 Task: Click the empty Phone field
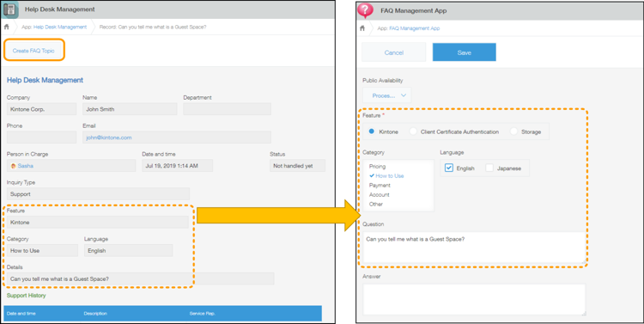(x=41, y=138)
